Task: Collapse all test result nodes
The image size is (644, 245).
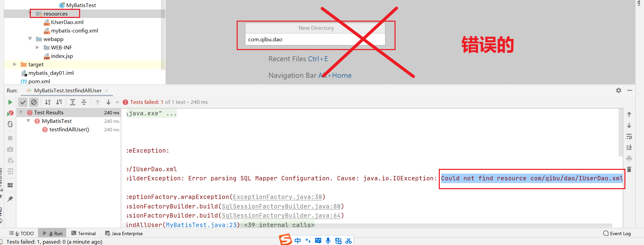Action: click(x=84, y=102)
